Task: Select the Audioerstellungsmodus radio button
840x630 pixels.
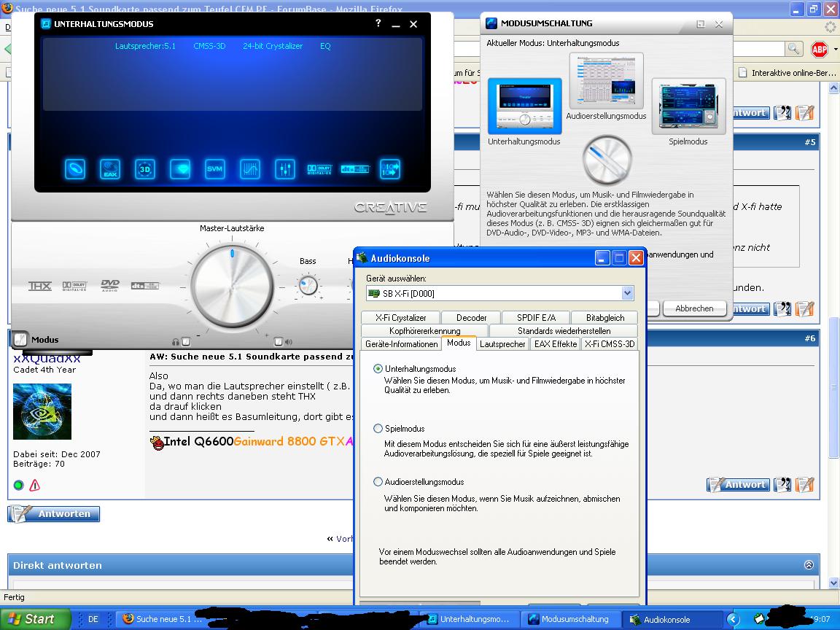Action: pos(378,481)
